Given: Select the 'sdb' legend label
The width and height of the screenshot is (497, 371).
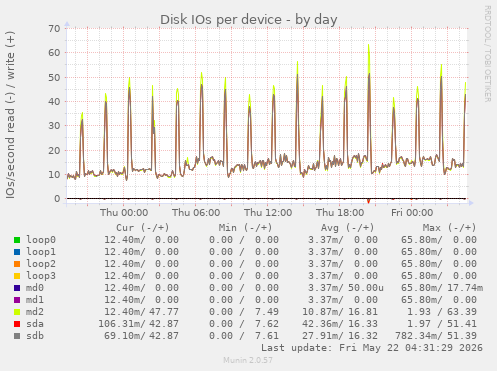Looking at the screenshot, I should (35, 336).
